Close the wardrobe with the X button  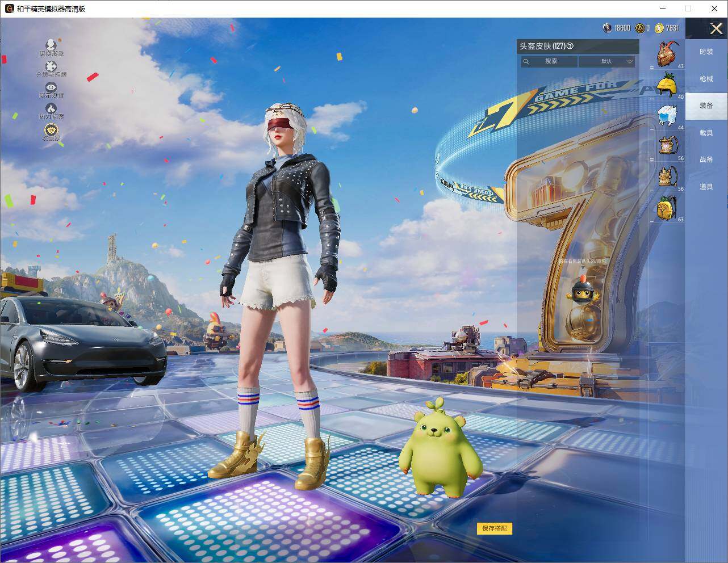click(716, 28)
